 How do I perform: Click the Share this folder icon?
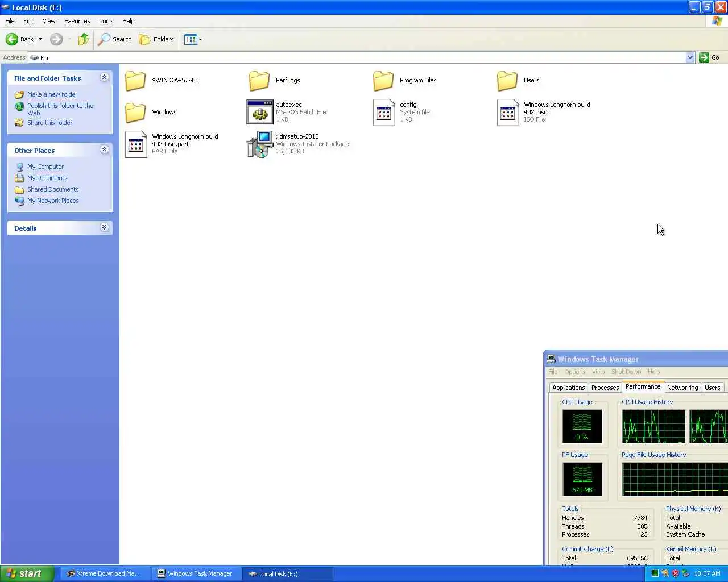coord(19,123)
